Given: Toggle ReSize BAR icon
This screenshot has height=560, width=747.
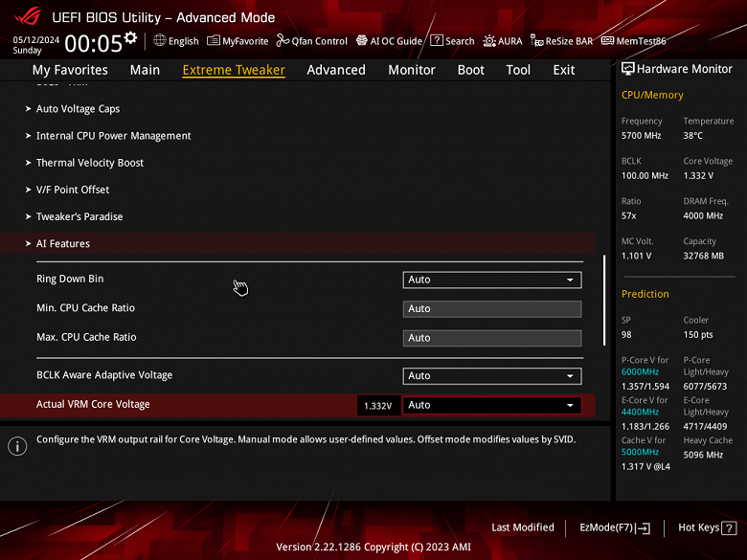Looking at the screenshot, I should point(537,41).
